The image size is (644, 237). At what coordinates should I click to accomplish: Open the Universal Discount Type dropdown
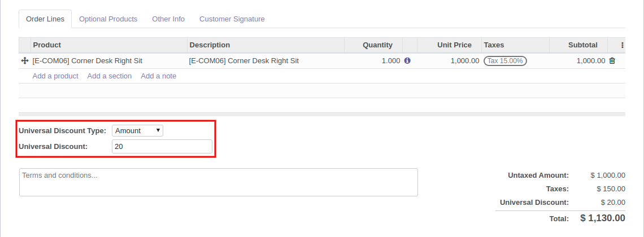coord(138,130)
